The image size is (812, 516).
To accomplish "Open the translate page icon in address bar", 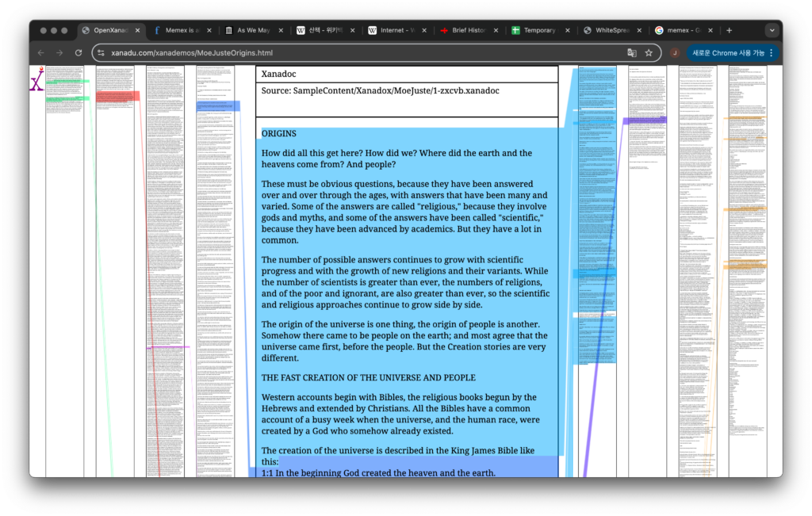I will 631,52.
